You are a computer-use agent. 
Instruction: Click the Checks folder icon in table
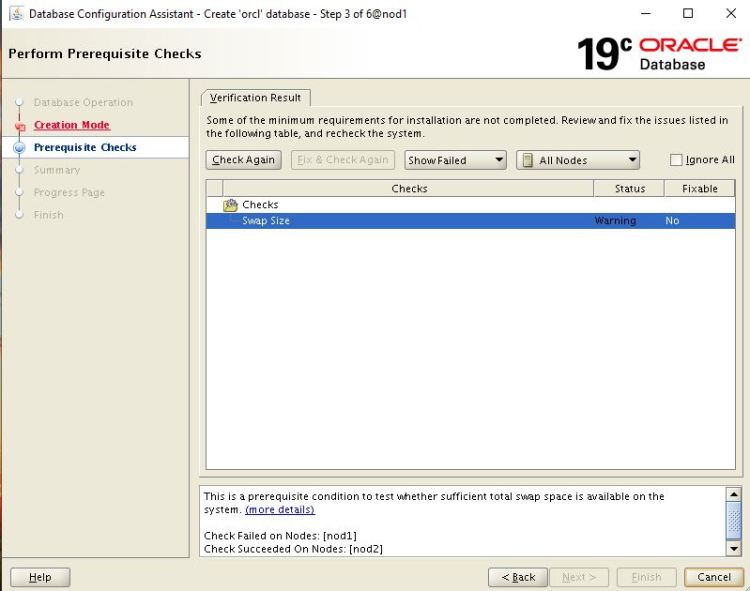click(x=230, y=205)
